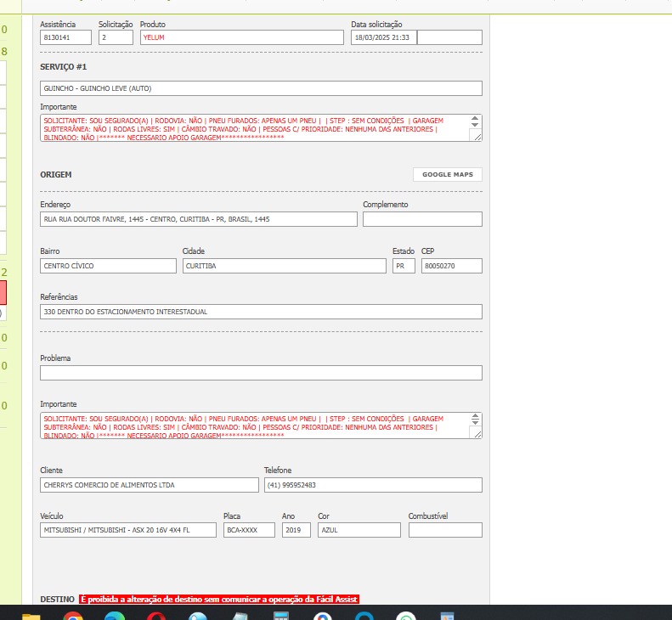Image resolution: width=672 pixels, height=620 pixels.
Task: Click the DESTINO section heading
Action: 58,600
